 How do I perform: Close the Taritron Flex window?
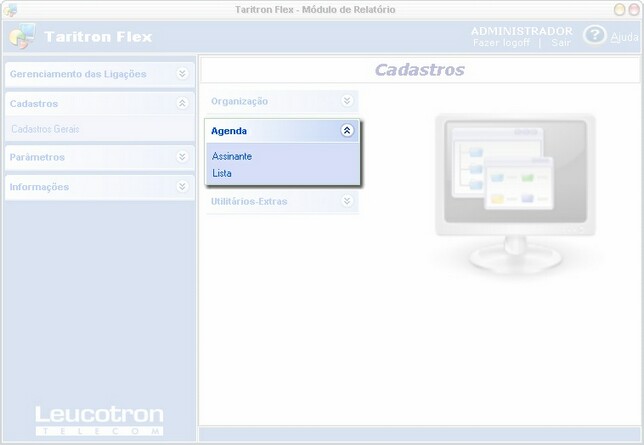tap(635, 9)
